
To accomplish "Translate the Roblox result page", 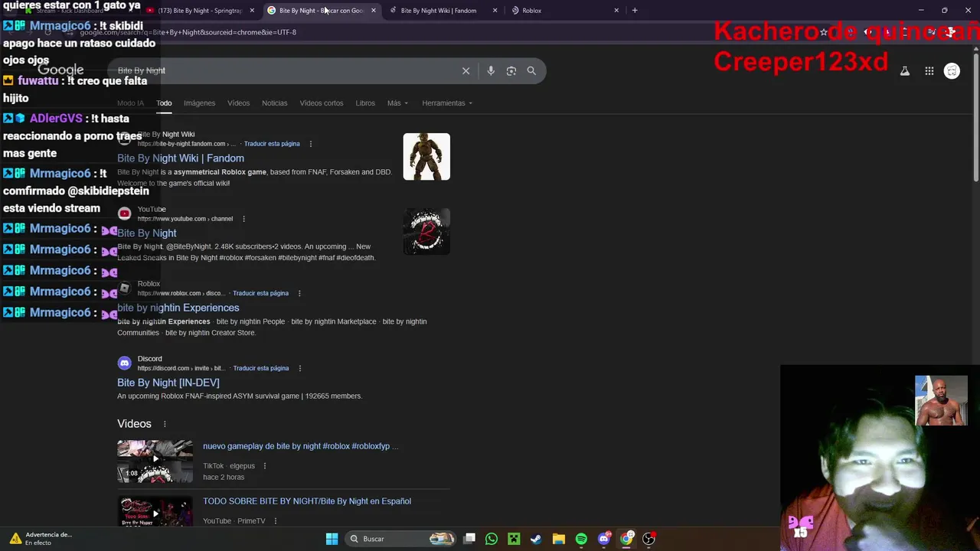I will point(260,293).
